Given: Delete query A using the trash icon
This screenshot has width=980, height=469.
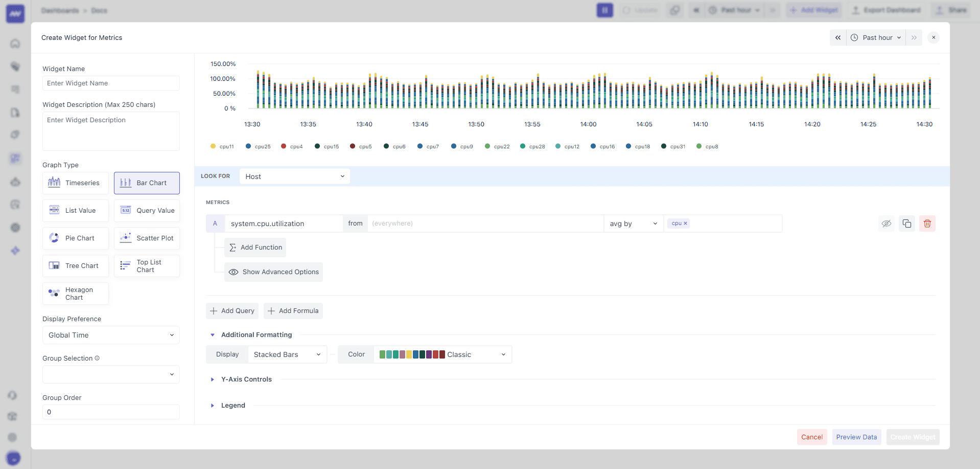Looking at the screenshot, I should (927, 224).
